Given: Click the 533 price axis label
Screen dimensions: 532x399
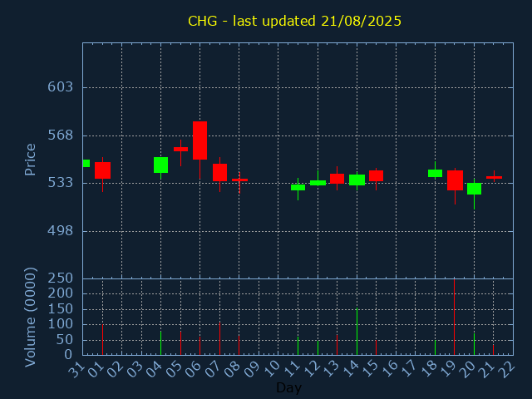Looking at the screenshot, I should point(60,183).
